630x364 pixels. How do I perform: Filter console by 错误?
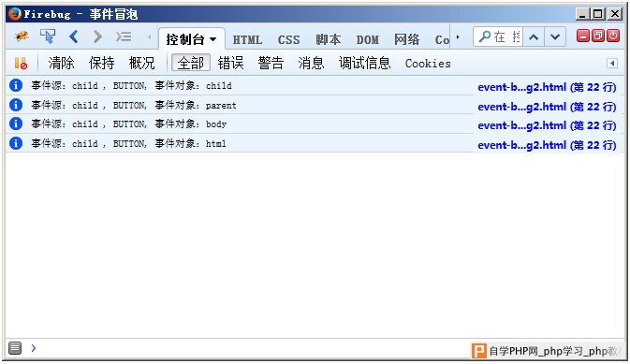tap(230, 63)
